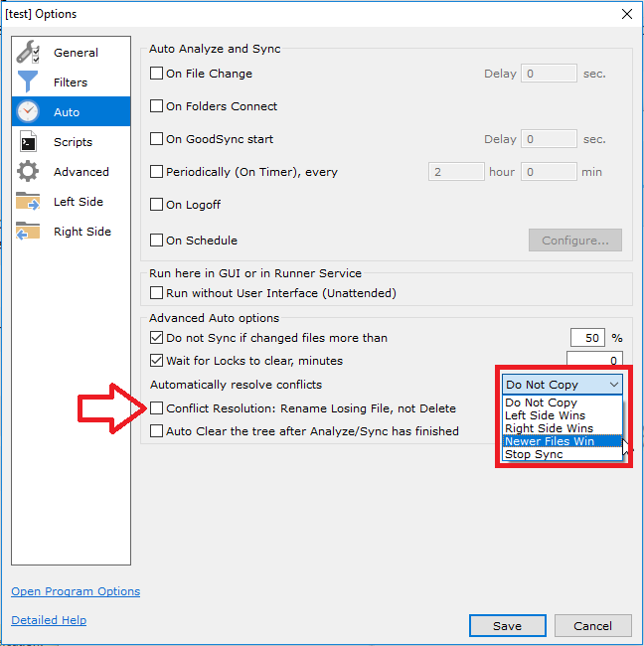Click the Left Side folder icon
644x646 pixels.
pyautogui.click(x=28, y=202)
